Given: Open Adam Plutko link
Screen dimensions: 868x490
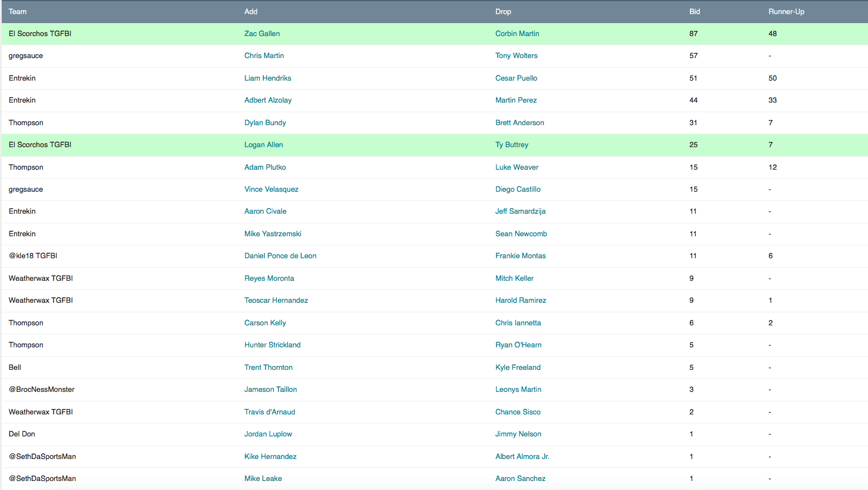Looking at the screenshot, I should (265, 167).
